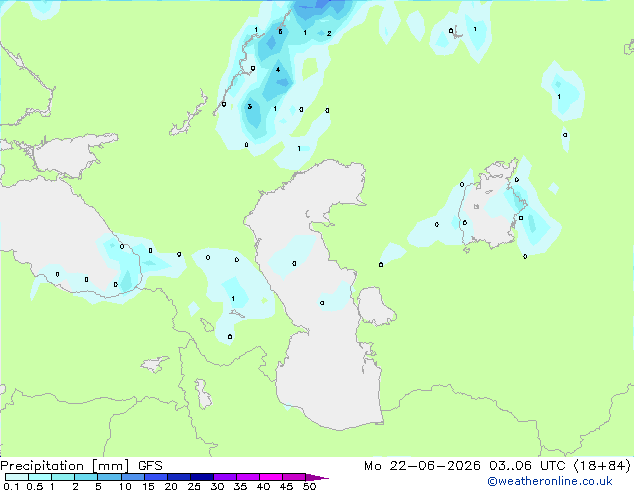This screenshot has width=634, height=490.
Task: Click the weatheronline.co.uk copyright link
Action: click(550, 481)
